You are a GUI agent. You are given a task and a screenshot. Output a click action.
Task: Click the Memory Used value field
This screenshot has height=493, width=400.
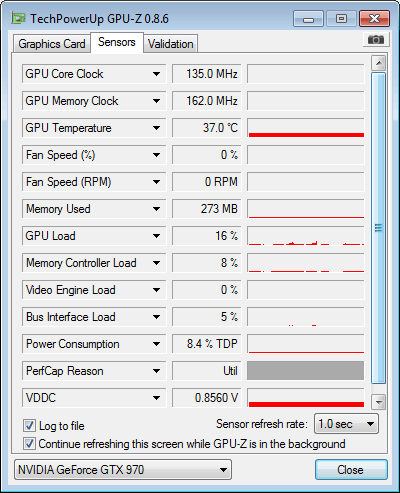pyautogui.click(x=206, y=209)
